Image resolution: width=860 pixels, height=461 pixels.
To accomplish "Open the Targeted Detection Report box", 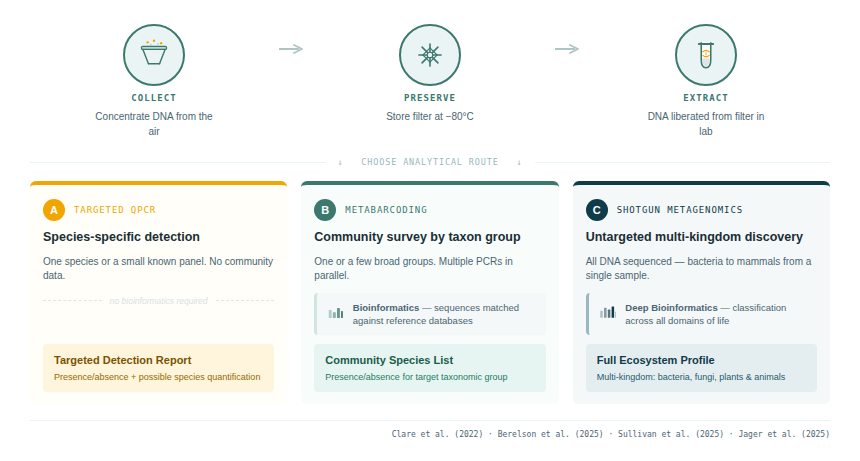I will tap(158, 368).
